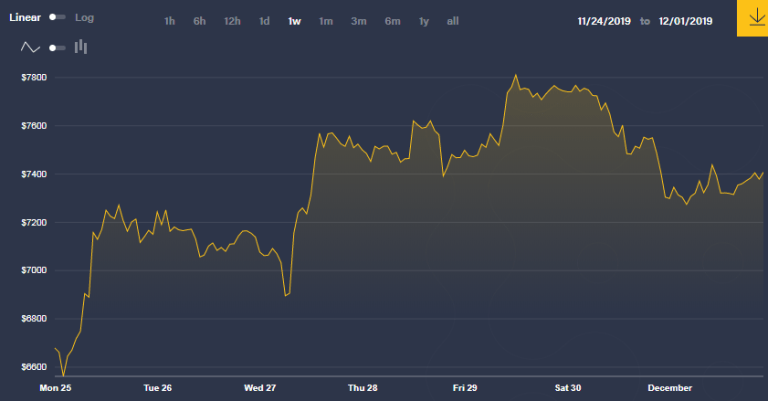Select the 6m time range
This screenshot has height=401, width=768.
392,21
